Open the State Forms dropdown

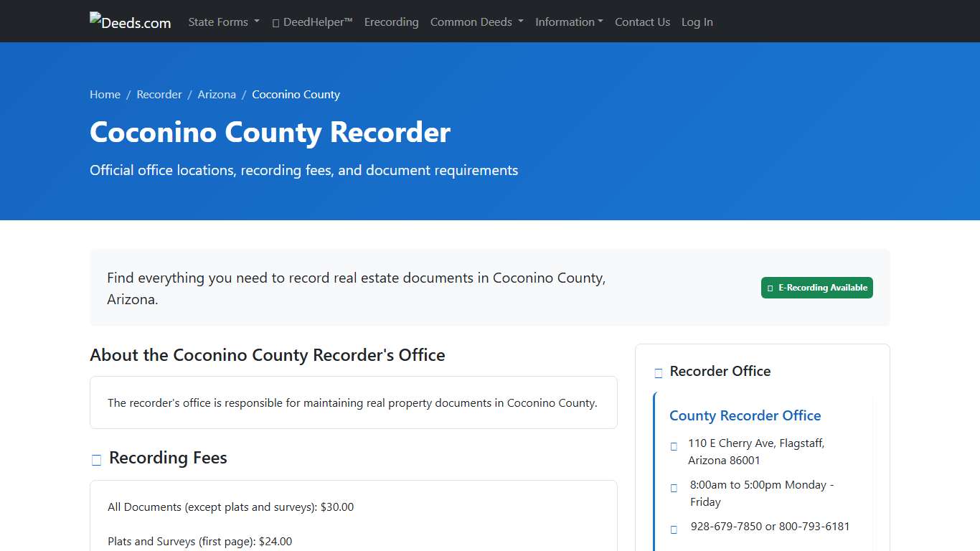tap(223, 22)
